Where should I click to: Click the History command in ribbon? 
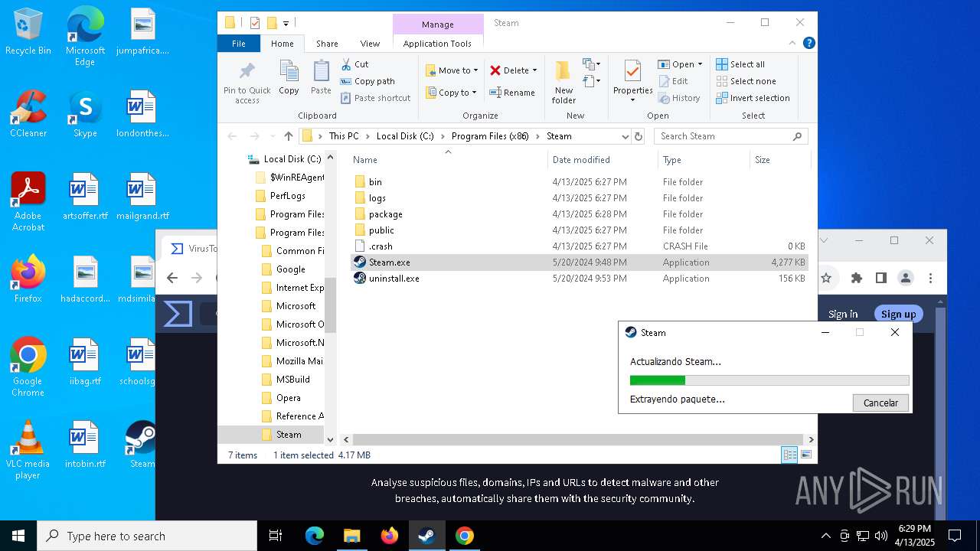(679, 98)
